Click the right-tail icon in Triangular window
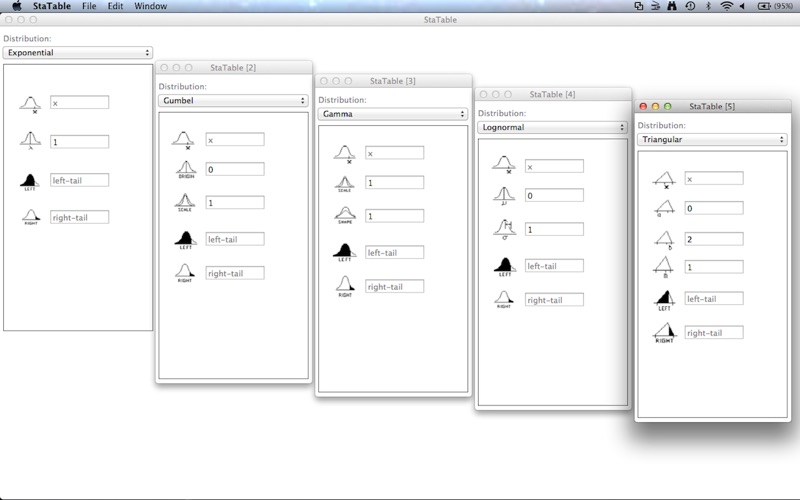This screenshot has width=800, height=500. coord(664,332)
